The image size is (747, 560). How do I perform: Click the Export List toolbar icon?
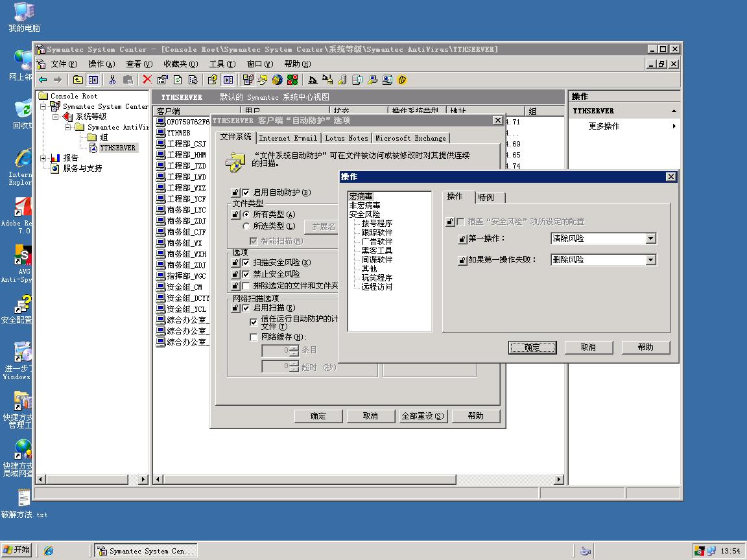pos(193,80)
